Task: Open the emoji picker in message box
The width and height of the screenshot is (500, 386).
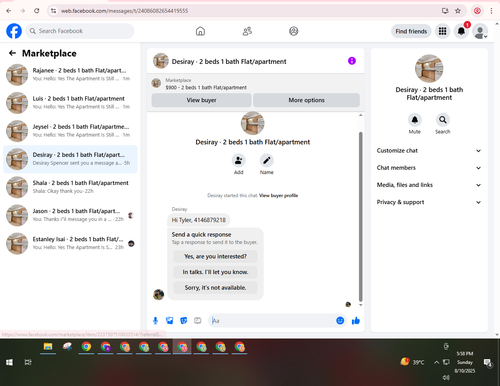Action: pyautogui.click(x=340, y=321)
